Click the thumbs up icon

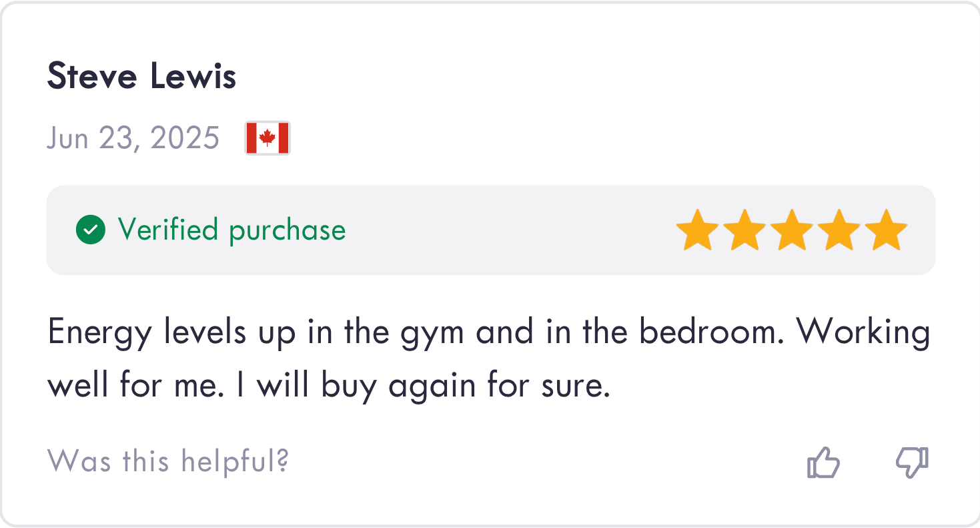823,462
